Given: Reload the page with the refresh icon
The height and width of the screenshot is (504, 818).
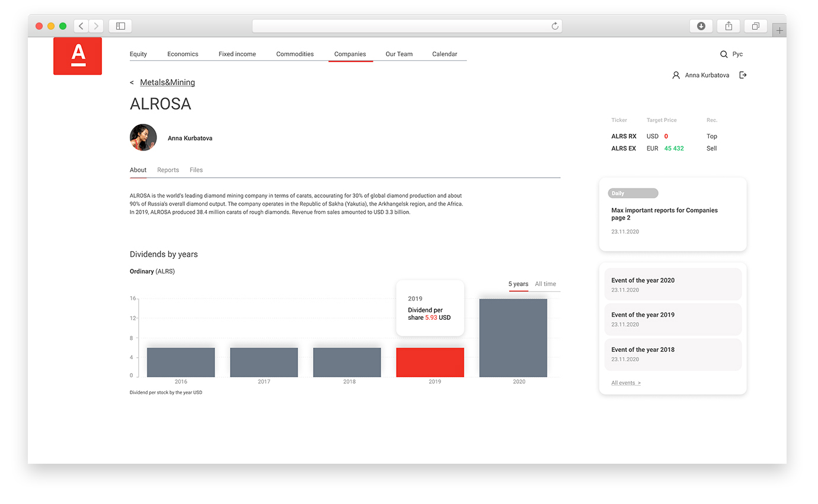Looking at the screenshot, I should [x=555, y=26].
